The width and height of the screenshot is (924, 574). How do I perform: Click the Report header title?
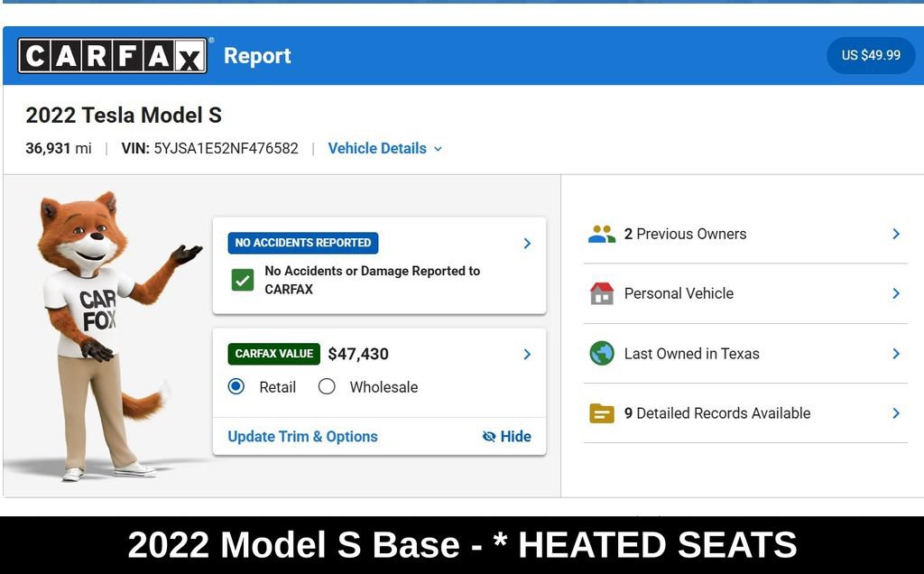coord(257,56)
